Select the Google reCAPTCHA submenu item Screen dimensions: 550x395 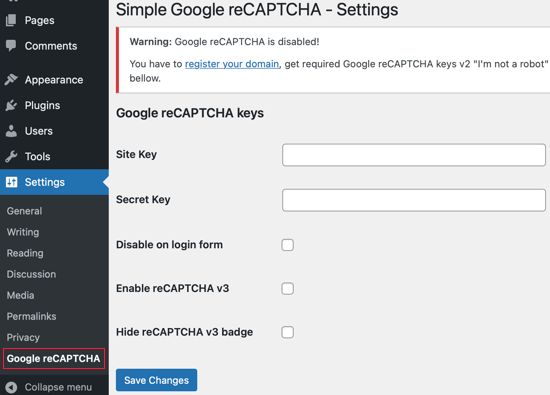[54, 359]
